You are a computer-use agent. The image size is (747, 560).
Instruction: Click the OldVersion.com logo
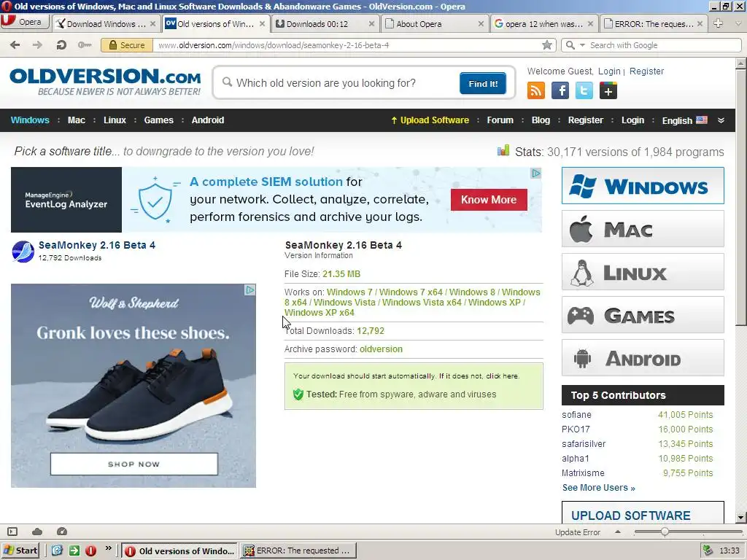(105, 82)
